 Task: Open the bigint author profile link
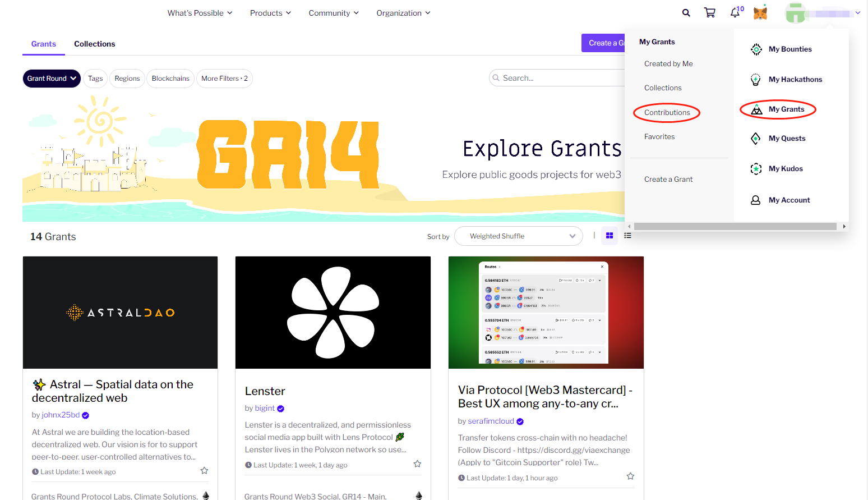(265, 409)
